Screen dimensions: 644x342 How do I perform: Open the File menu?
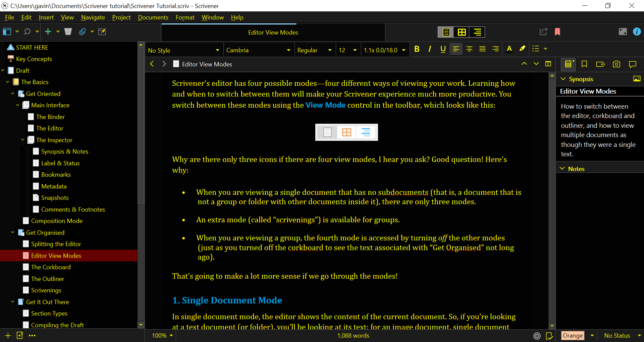pos(9,17)
